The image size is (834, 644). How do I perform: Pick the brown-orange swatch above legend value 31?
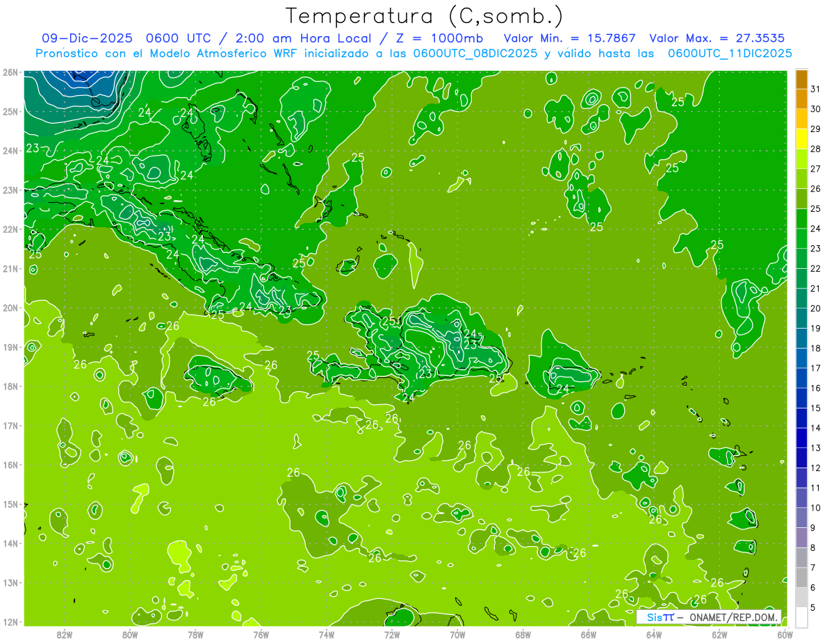pyautogui.click(x=801, y=80)
